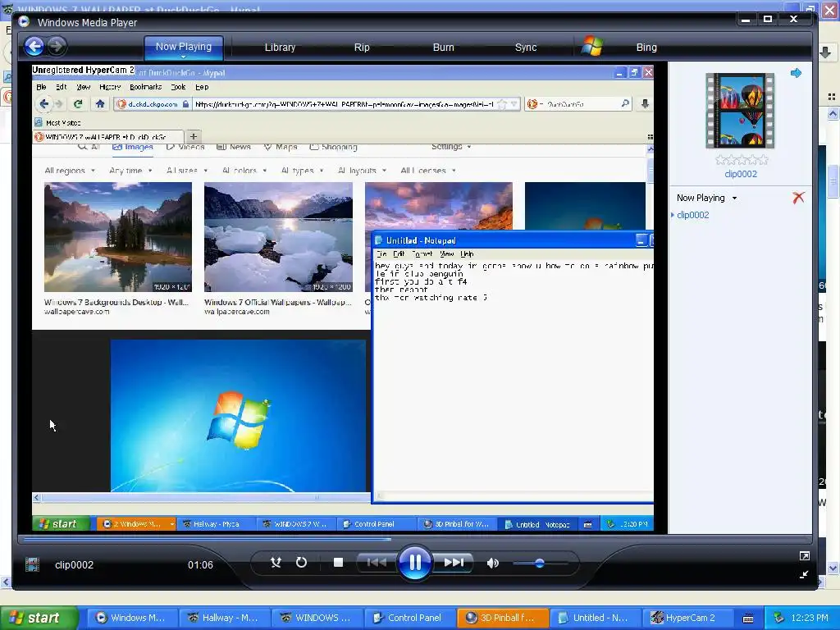Click the 12:23 PM system clock

coord(810,618)
